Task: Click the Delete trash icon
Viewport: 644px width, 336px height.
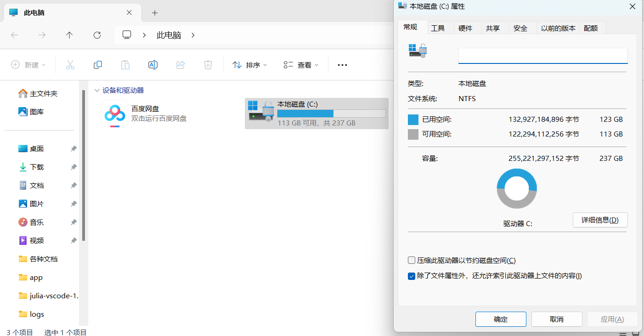Action: click(208, 65)
